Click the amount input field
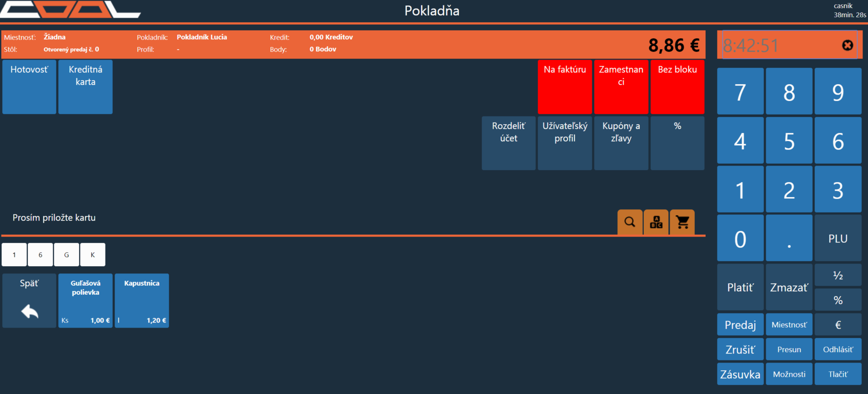Viewport: 868px width, 394px height. 778,45
